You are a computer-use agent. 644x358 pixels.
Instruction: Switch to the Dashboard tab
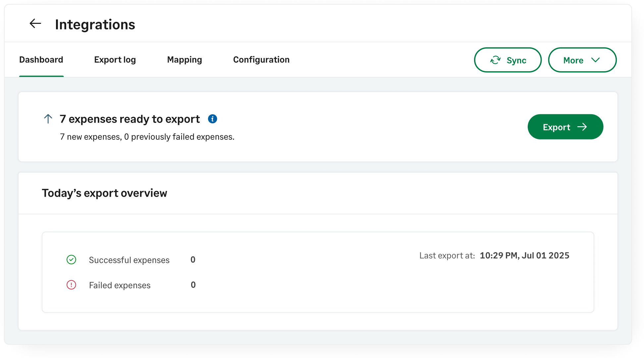point(41,60)
